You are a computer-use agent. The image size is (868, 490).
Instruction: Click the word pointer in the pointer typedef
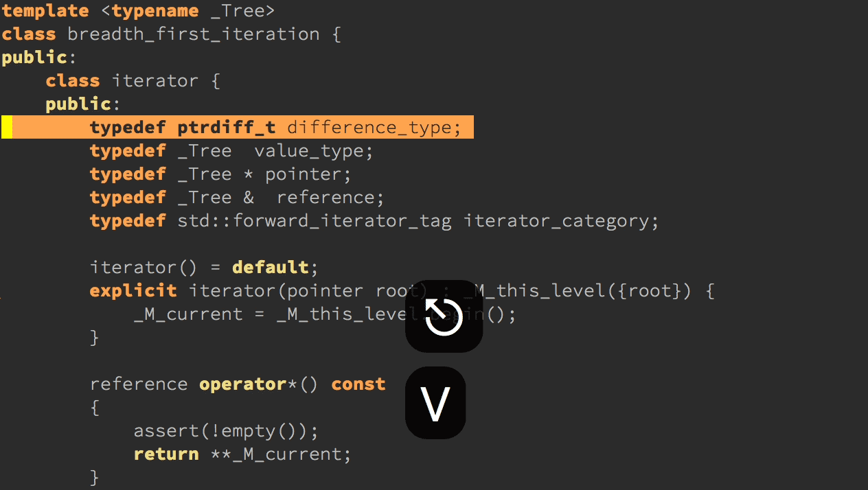pyautogui.click(x=308, y=174)
